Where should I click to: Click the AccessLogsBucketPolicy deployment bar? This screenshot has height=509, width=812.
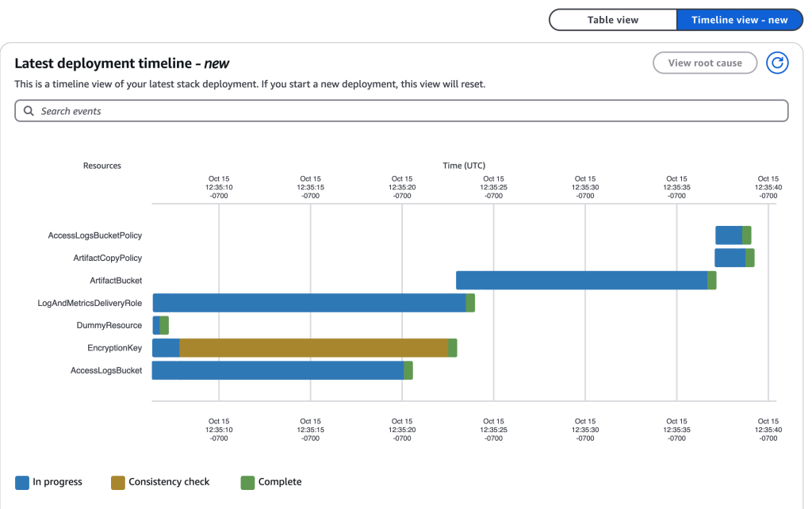pyautogui.click(x=728, y=234)
